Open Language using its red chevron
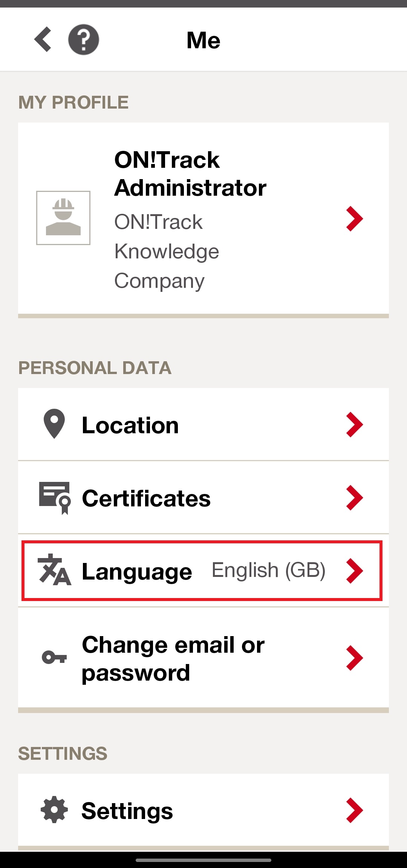This screenshot has height=868, width=407. point(355,571)
